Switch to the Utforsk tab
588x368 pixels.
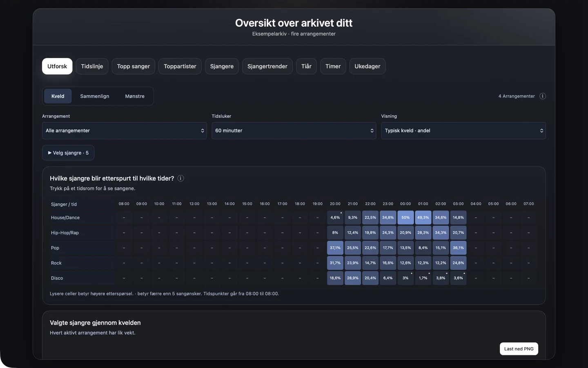[x=57, y=66]
